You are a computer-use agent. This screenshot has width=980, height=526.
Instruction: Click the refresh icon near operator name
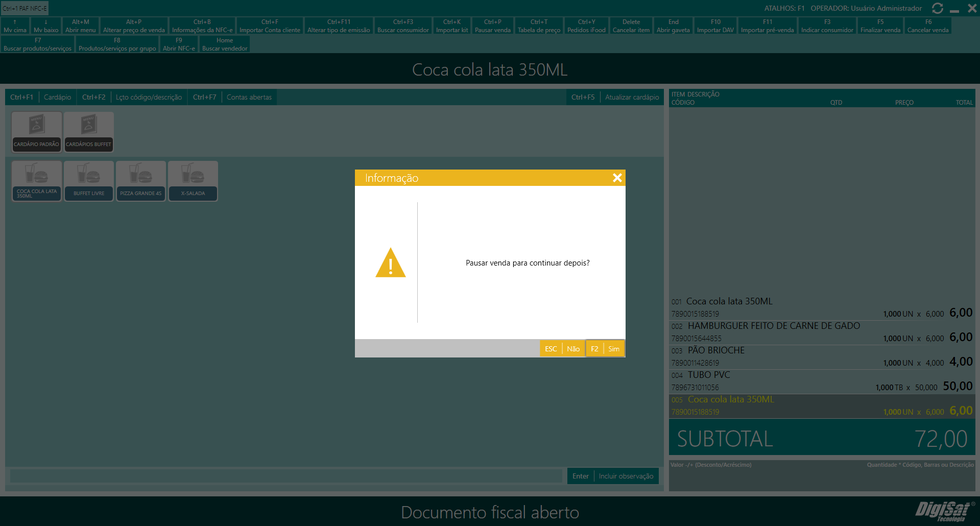pos(937,8)
